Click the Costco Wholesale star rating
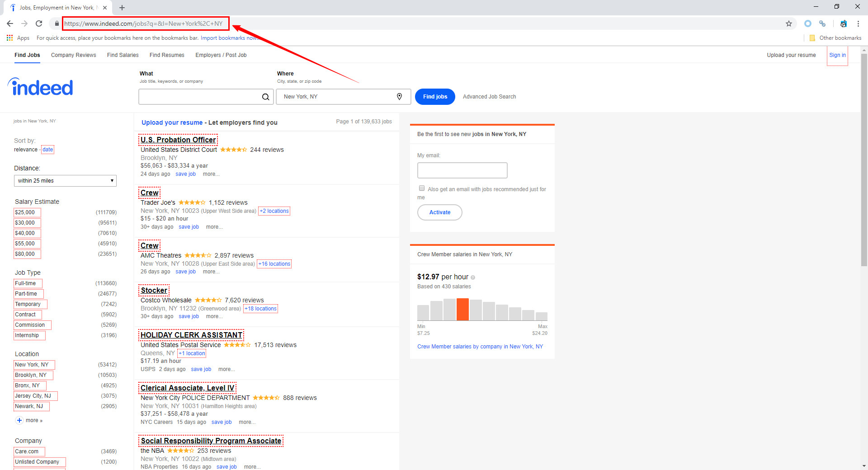Image resolution: width=868 pixels, height=470 pixels. click(208, 300)
